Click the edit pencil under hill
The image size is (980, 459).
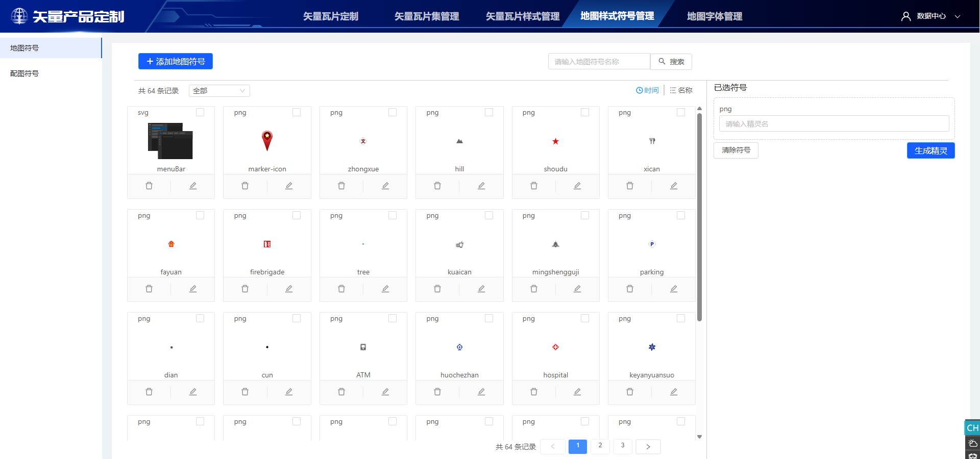tap(481, 186)
